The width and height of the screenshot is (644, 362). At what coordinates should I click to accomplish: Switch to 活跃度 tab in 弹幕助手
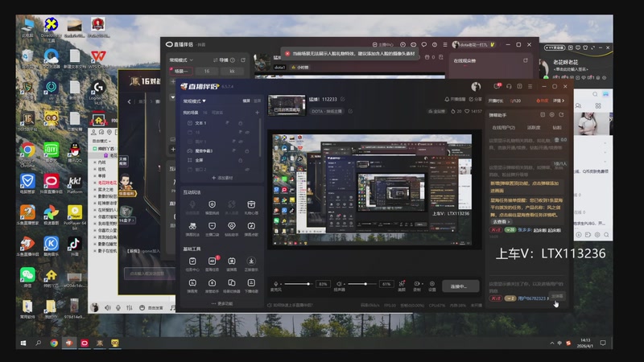pos(534,128)
